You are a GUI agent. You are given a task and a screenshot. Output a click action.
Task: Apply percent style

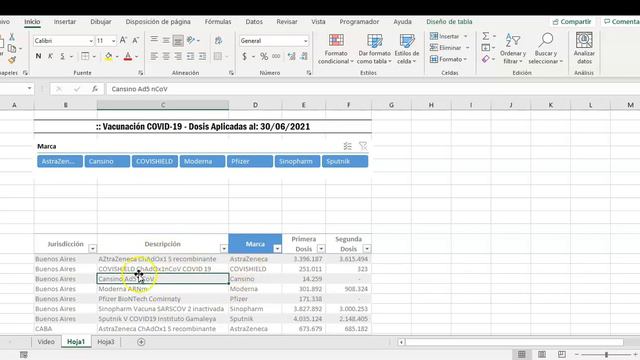(264, 56)
